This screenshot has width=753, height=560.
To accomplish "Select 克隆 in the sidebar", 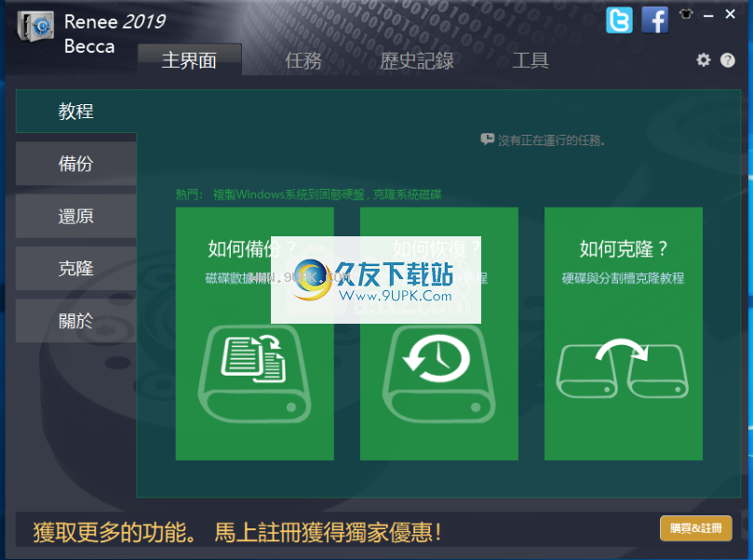I will 76,268.
